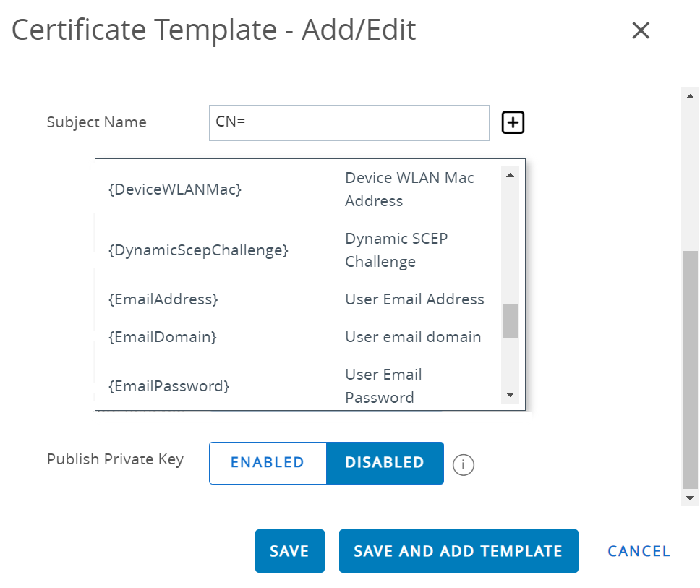The height and width of the screenshot is (588, 700).
Task: Click the dialog's scroll up arrow
Action: (x=690, y=95)
